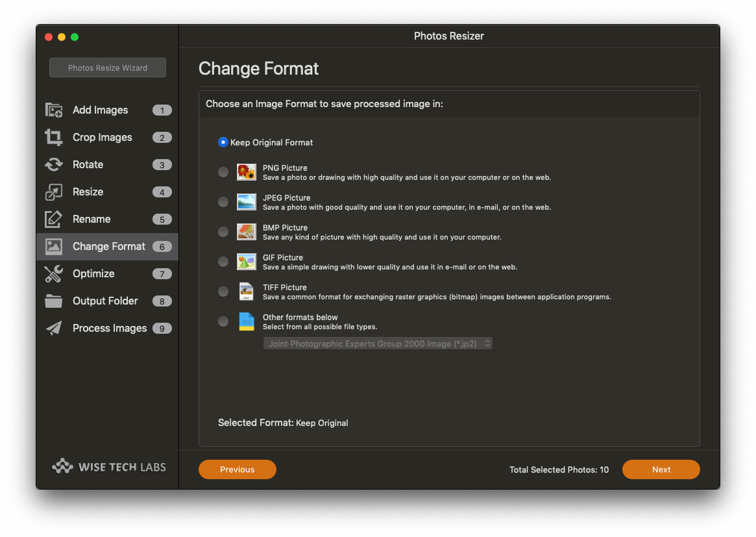Select the Other formats below radio button

pyautogui.click(x=223, y=322)
